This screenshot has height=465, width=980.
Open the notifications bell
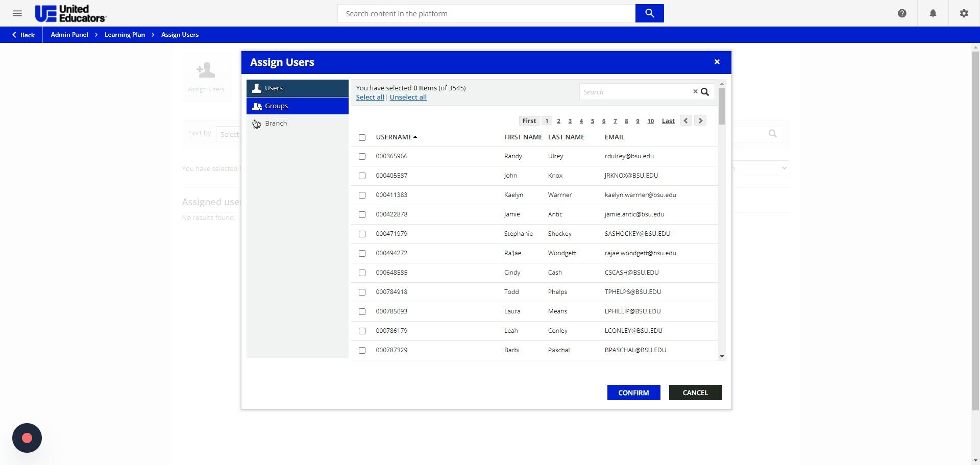pyautogui.click(x=933, y=13)
